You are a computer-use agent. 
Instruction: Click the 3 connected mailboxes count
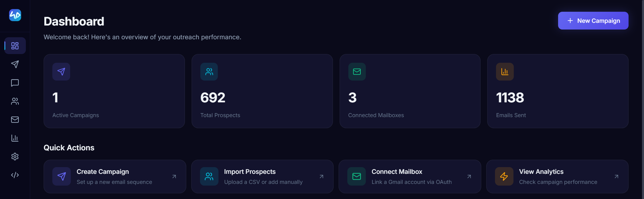pyautogui.click(x=352, y=98)
